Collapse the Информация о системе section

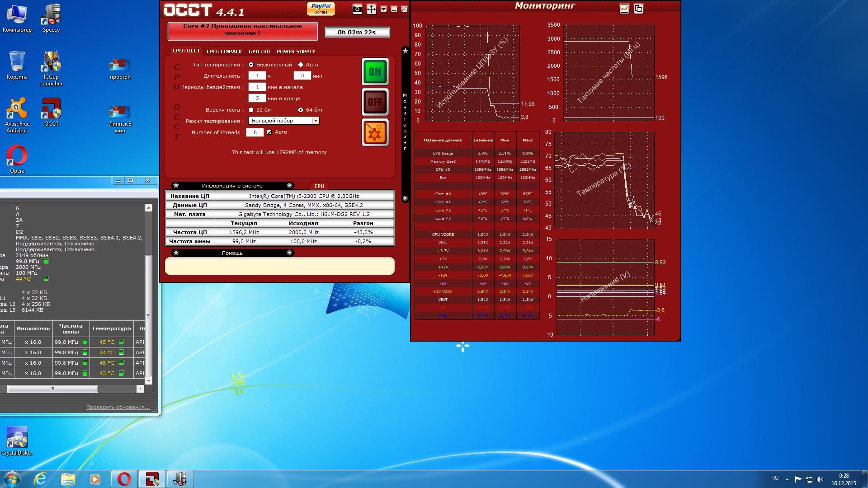coord(289,186)
